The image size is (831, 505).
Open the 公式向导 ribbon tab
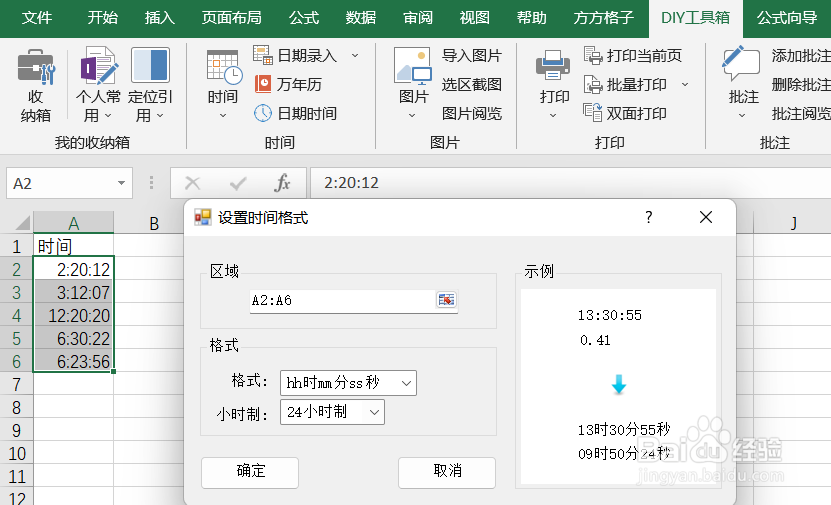tap(787, 18)
